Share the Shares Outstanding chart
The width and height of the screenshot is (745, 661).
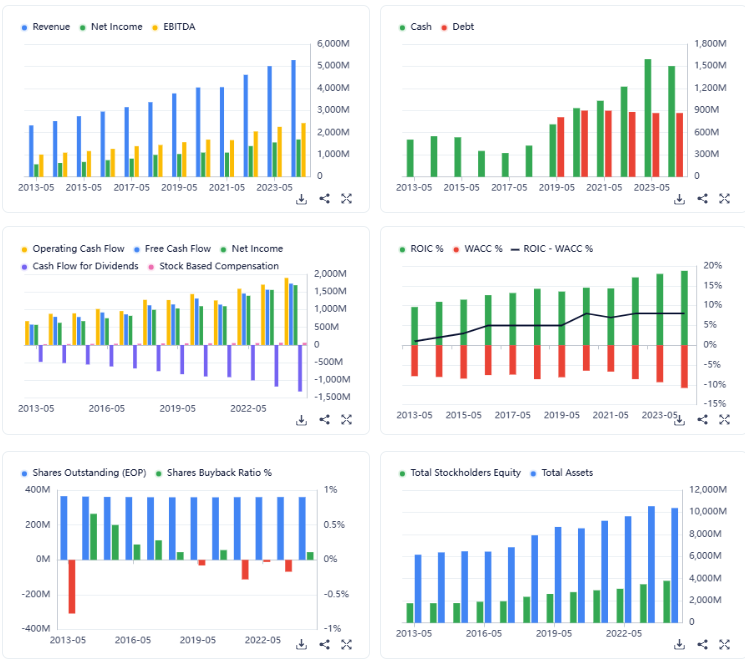point(325,645)
